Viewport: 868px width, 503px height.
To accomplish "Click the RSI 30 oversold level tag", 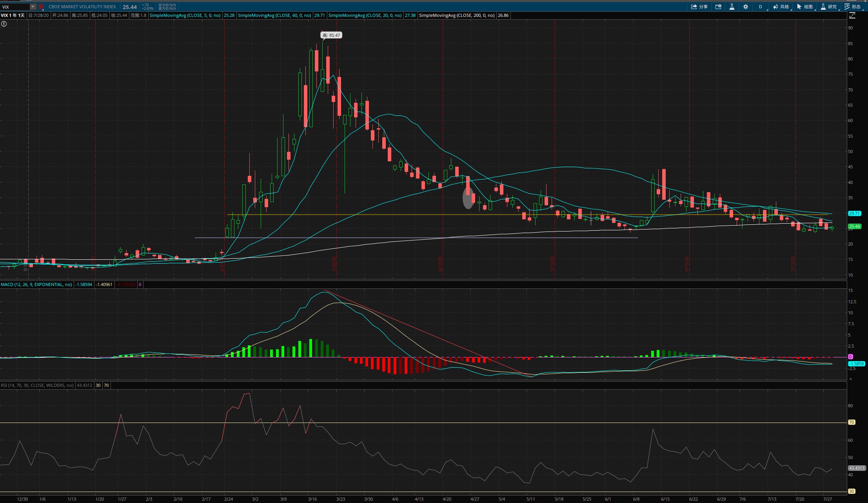I will pyautogui.click(x=852, y=491).
